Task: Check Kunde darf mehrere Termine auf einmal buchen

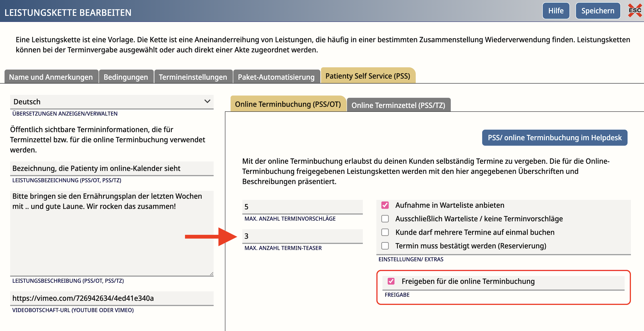Action: point(385,232)
